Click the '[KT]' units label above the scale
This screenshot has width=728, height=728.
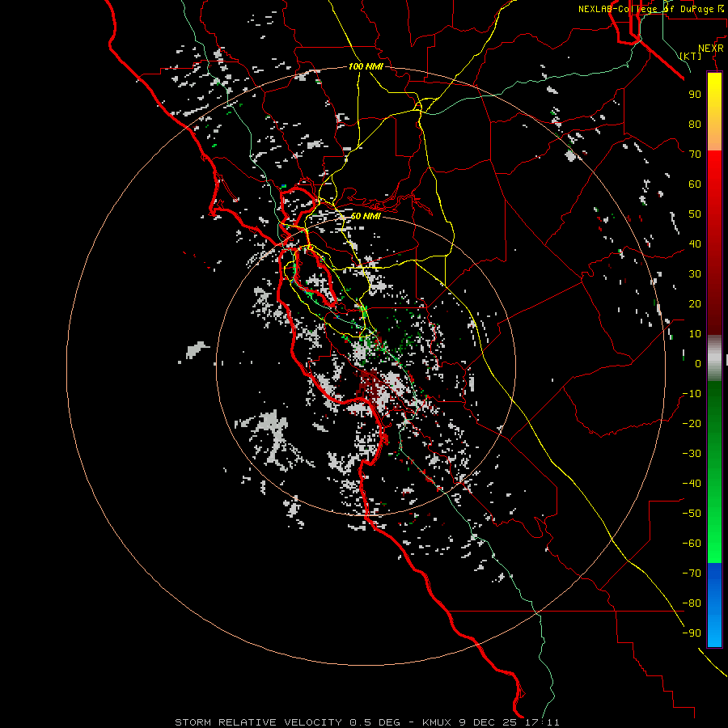[691, 56]
